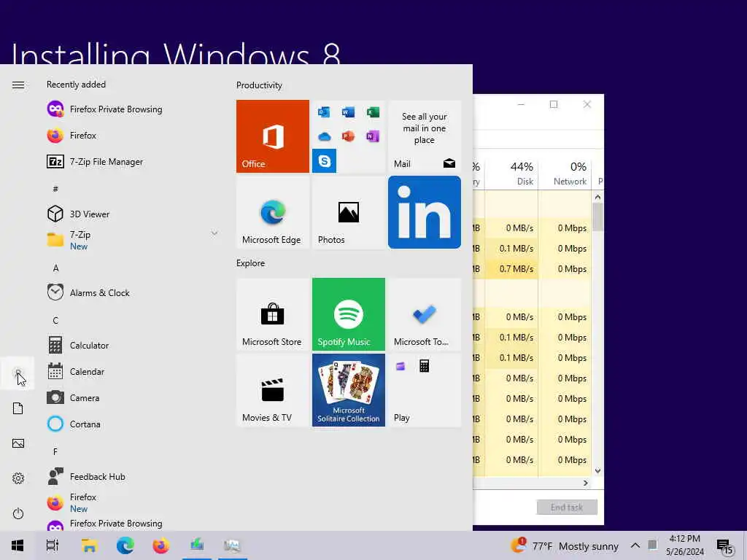Open notification center with 15 notifications
The height and width of the screenshot is (560, 747).
coord(724,547)
